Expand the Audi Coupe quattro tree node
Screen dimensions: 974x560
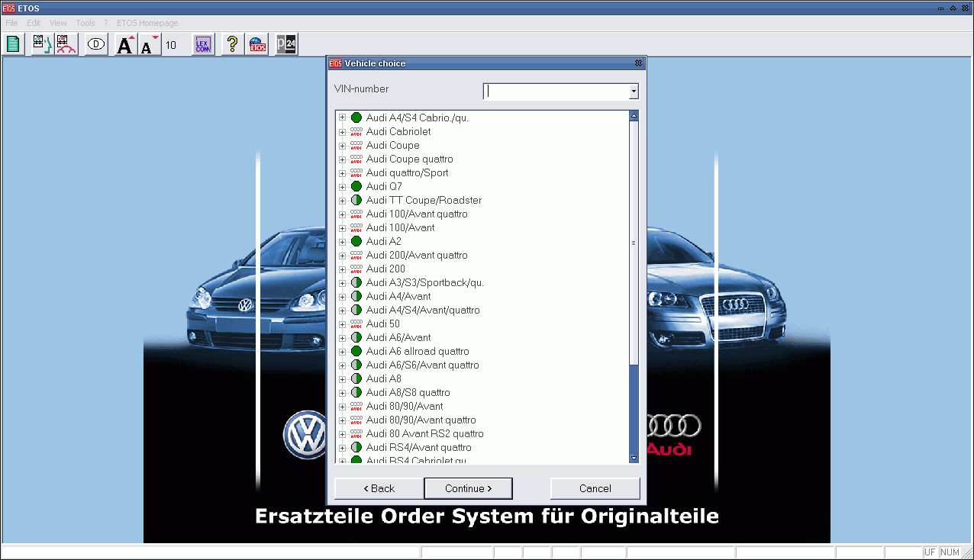point(343,159)
